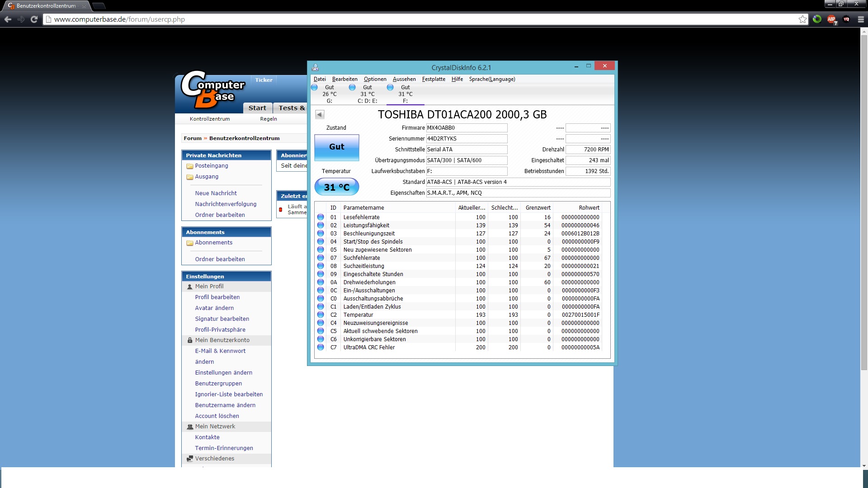This screenshot has width=868, height=488.
Task: Open the Posteingang link
Action: click(211, 166)
